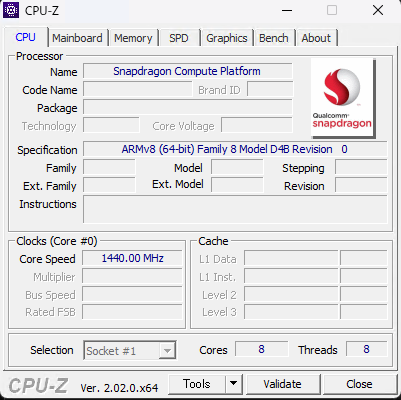Open the Socket #1 selection dropdown
The height and width of the screenshot is (400, 401).
130,351
